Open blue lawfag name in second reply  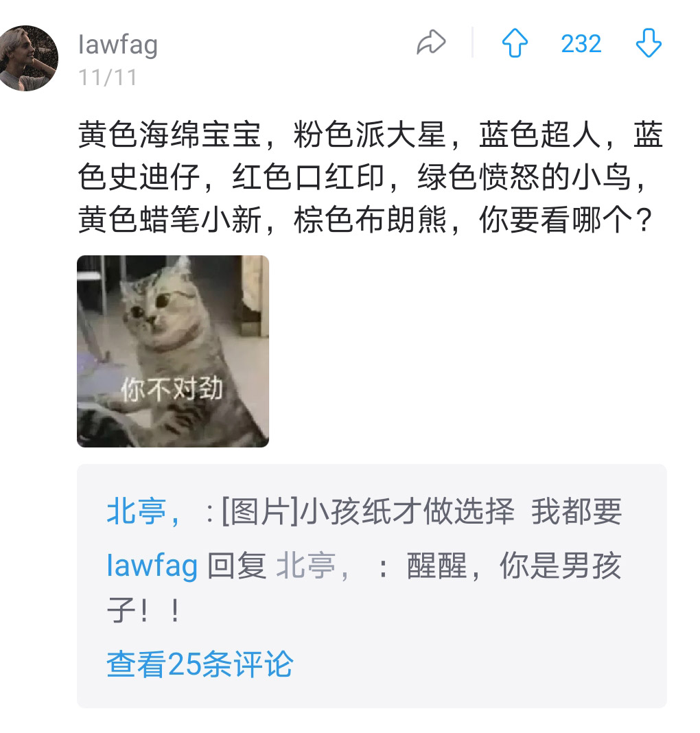152,565
